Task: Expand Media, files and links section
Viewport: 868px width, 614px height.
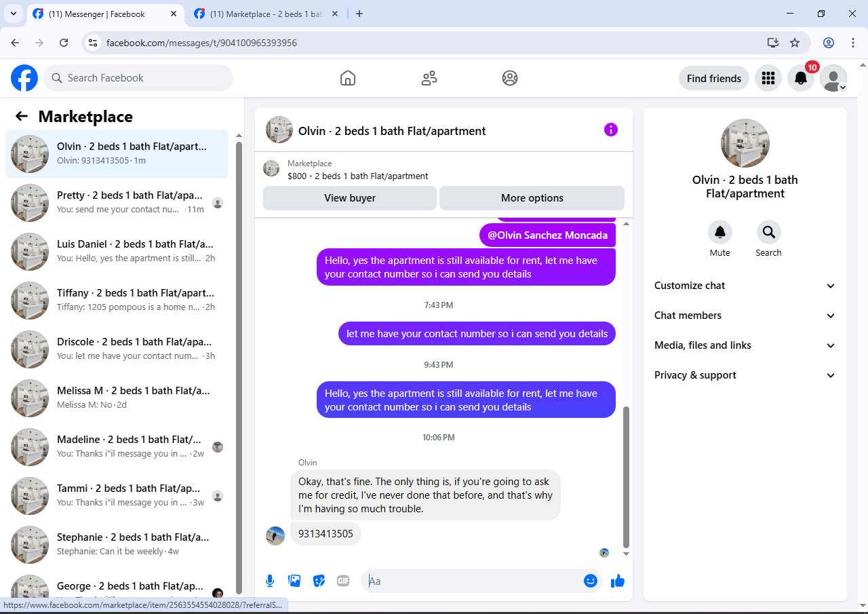Action: click(745, 345)
